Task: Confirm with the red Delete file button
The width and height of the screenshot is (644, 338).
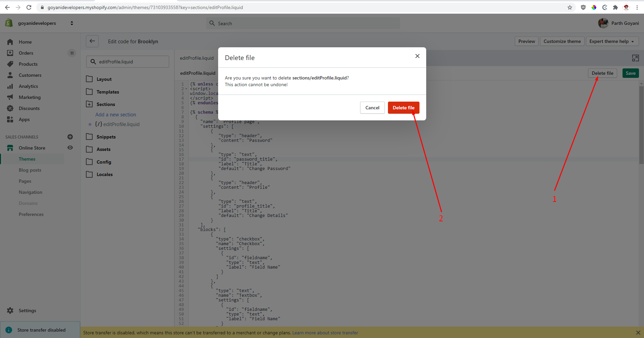Action: 403,108
